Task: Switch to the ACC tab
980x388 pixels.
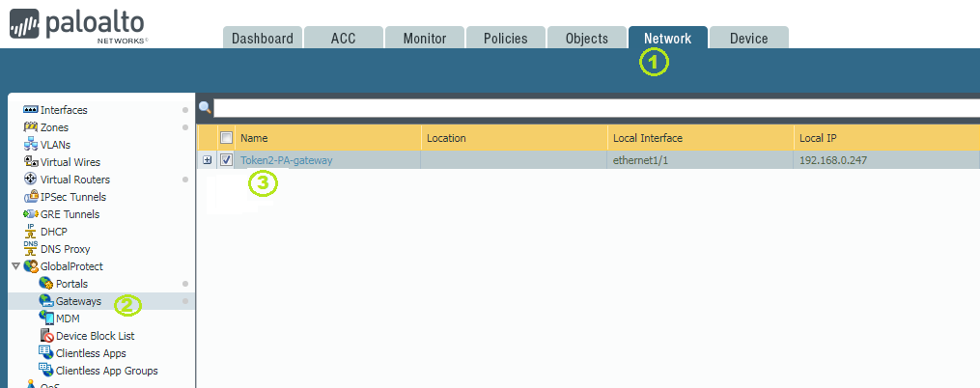Action: pyautogui.click(x=343, y=38)
